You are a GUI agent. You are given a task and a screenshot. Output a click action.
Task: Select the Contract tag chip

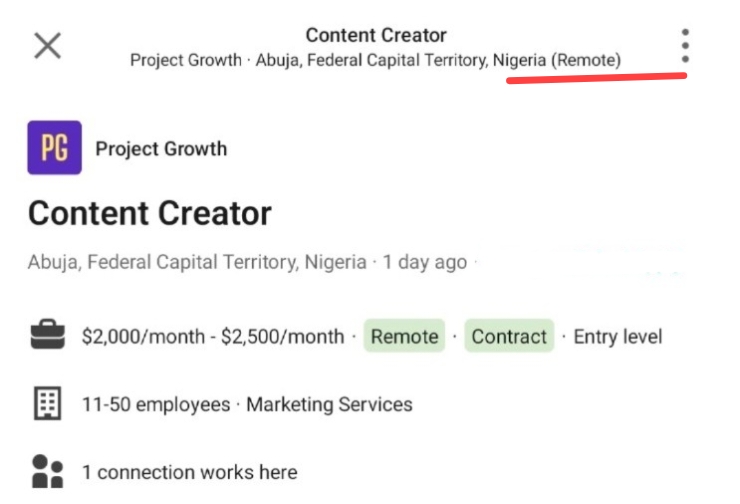pos(509,336)
